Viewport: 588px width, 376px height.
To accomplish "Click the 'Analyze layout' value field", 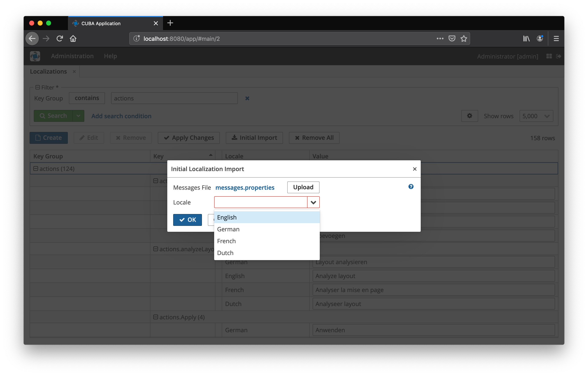I will click(433, 276).
